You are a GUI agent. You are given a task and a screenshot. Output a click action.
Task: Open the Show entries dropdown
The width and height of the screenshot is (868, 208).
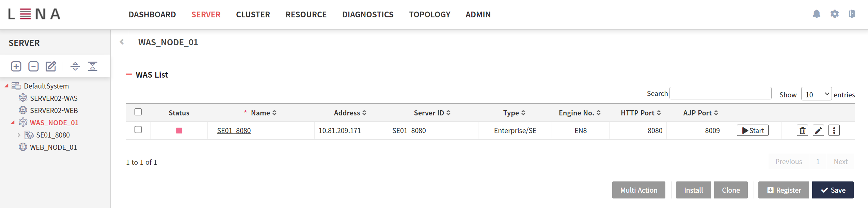(x=816, y=94)
